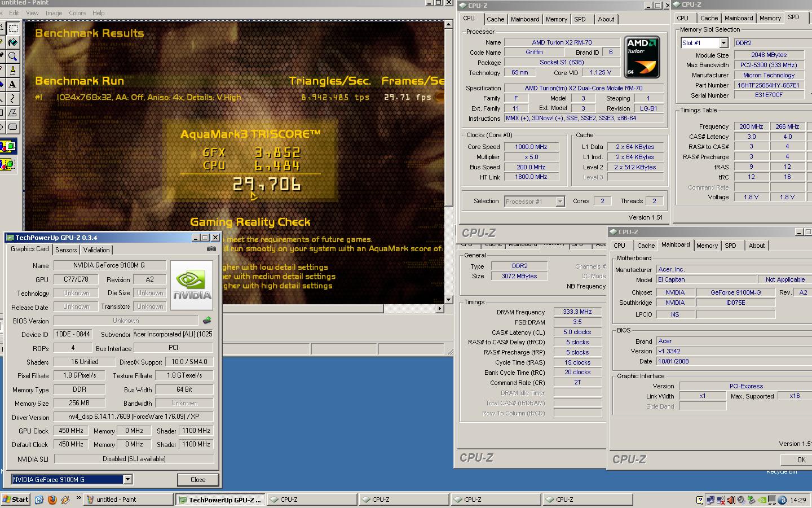Click the Part Number 16HTF25664HY-667E1 field
Screen dimensions: 812x508
pyautogui.click(x=768, y=85)
